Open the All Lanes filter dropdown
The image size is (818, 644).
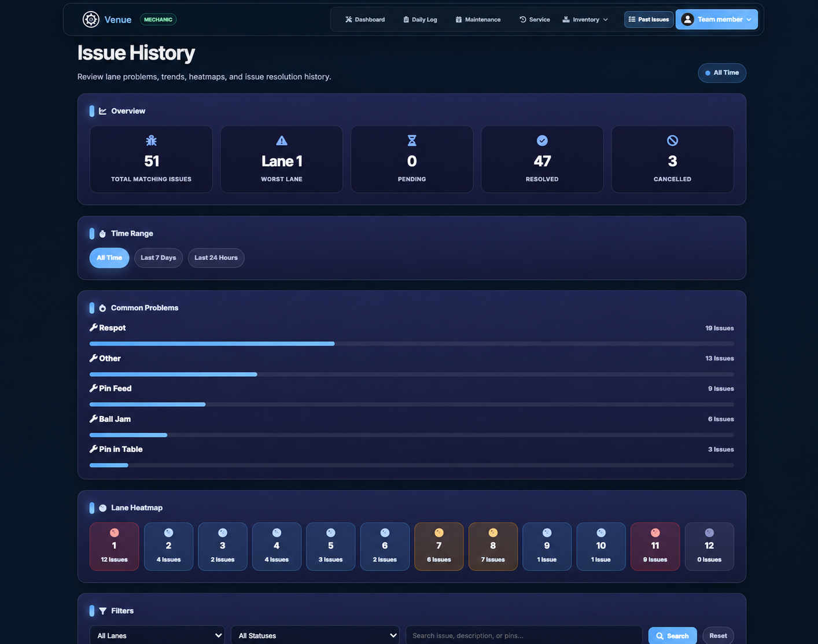tap(157, 635)
